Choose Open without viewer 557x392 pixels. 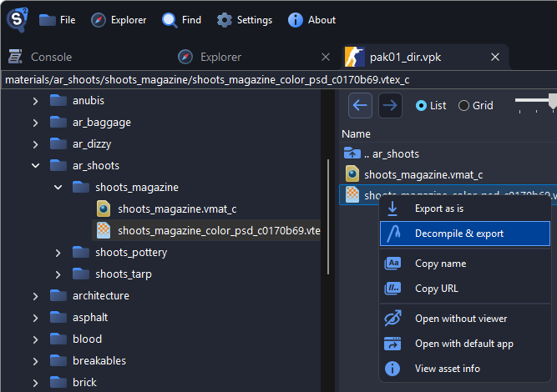click(x=465, y=319)
